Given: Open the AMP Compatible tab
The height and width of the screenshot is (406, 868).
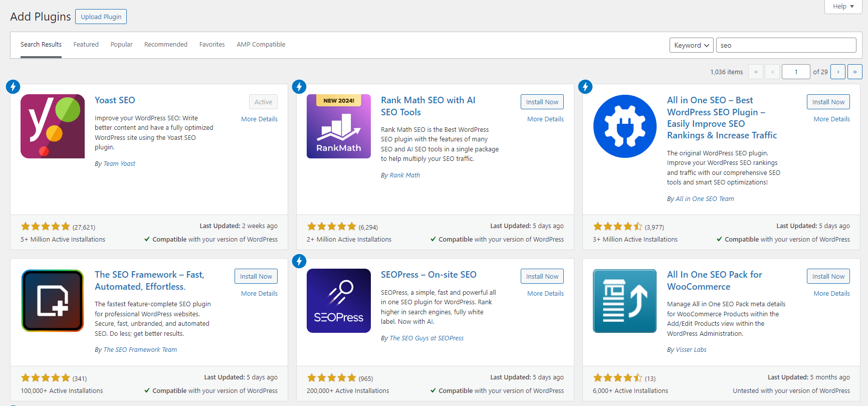Looking at the screenshot, I should (x=261, y=45).
